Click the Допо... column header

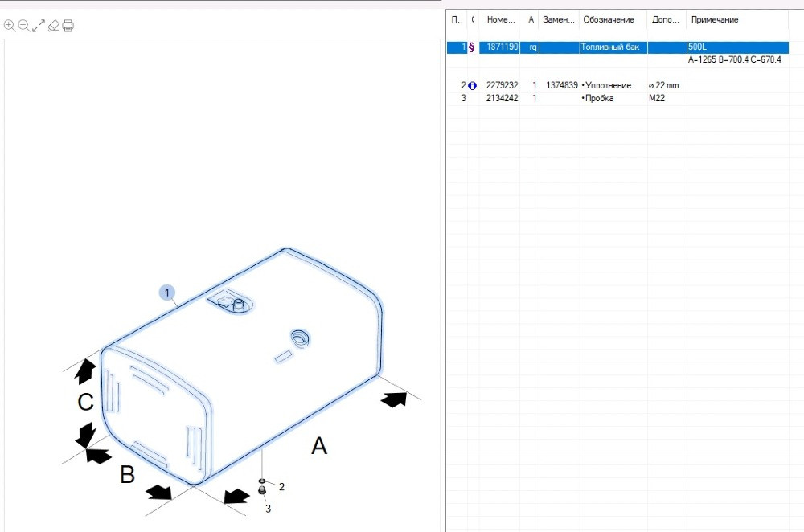tap(666, 20)
